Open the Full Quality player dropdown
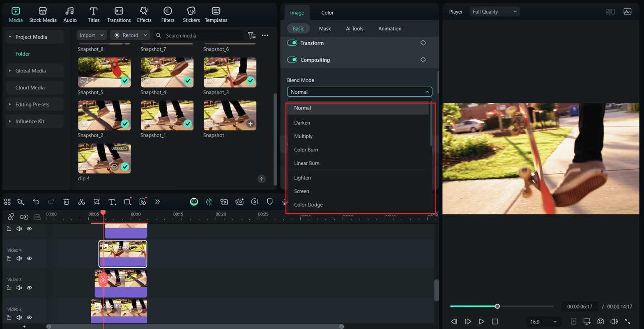The image size is (644, 329). pos(494,12)
